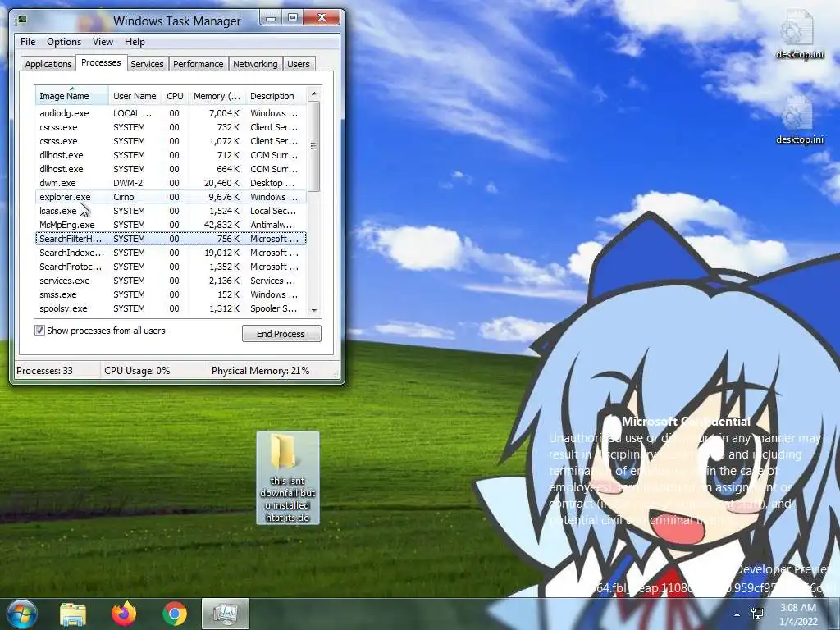Select the SearchProtoc... process row
This screenshot has height=630, width=840.
(171, 267)
